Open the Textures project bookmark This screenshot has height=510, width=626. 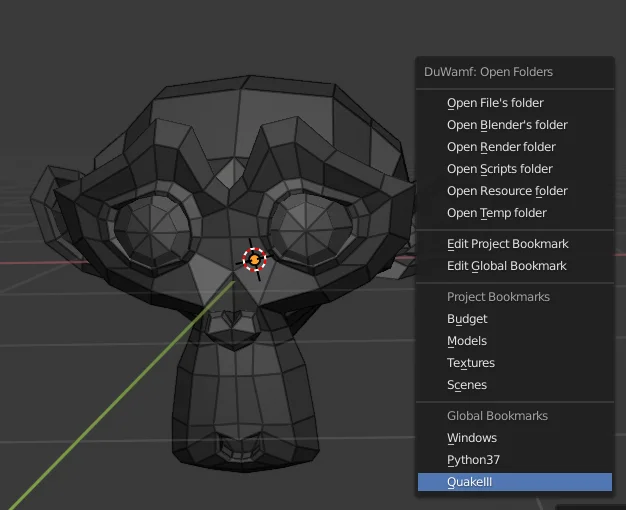(x=515, y=363)
